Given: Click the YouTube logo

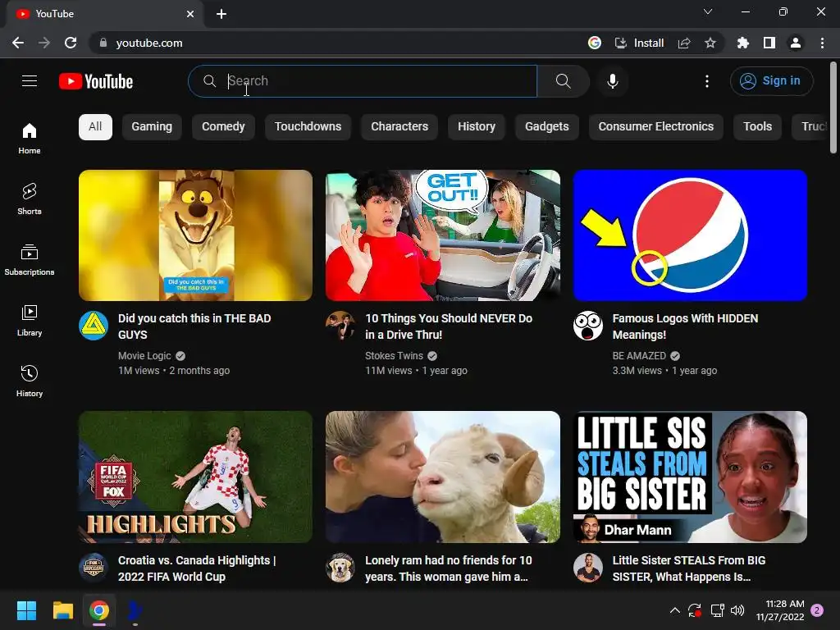Looking at the screenshot, I should click(96, 81).
